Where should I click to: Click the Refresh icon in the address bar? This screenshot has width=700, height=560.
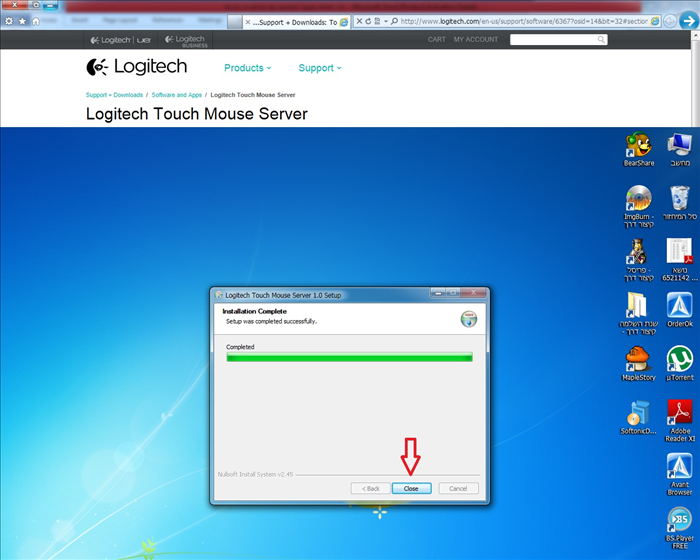coord(368,21)
